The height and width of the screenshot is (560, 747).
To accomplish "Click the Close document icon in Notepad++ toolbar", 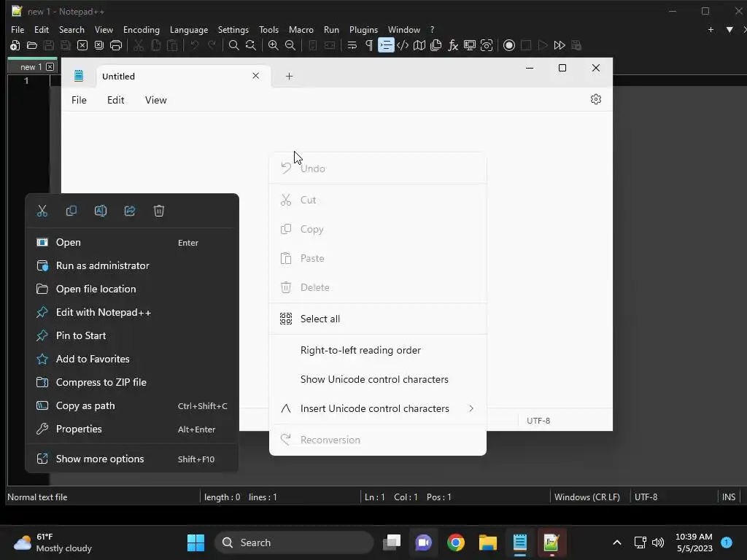I will (82, 45).
